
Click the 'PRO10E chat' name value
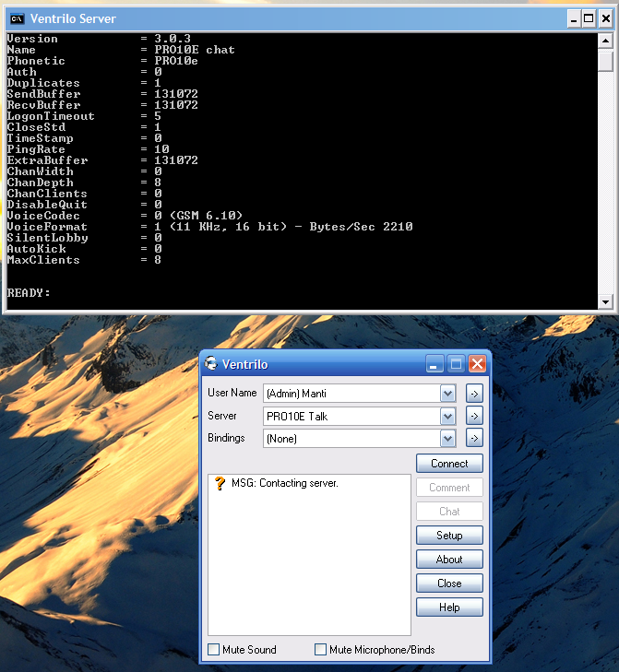195,50
